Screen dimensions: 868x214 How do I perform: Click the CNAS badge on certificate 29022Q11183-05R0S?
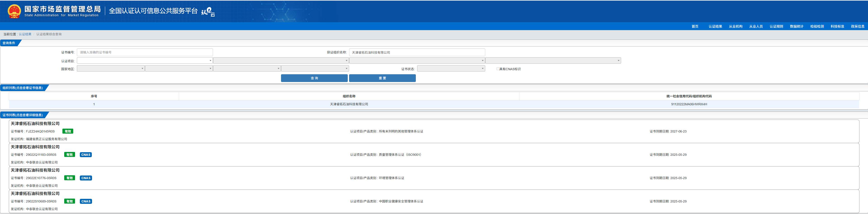[x=86, y=155]
